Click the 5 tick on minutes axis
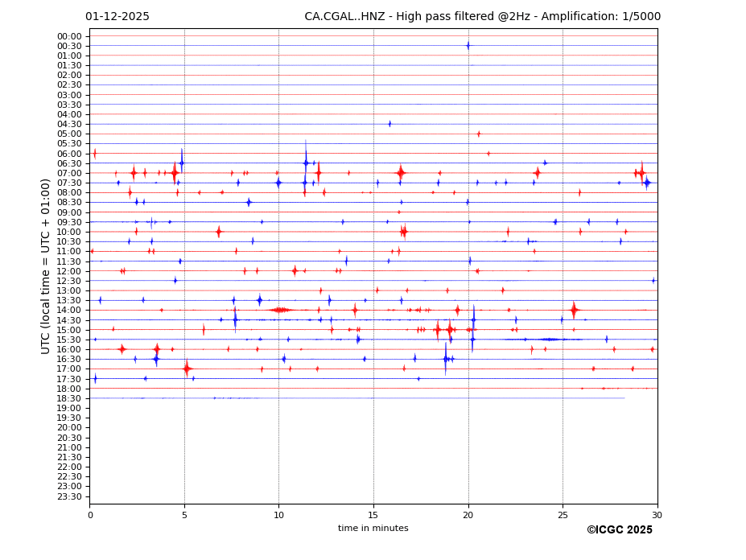746x560 pixels. click(x=184, y=514)
